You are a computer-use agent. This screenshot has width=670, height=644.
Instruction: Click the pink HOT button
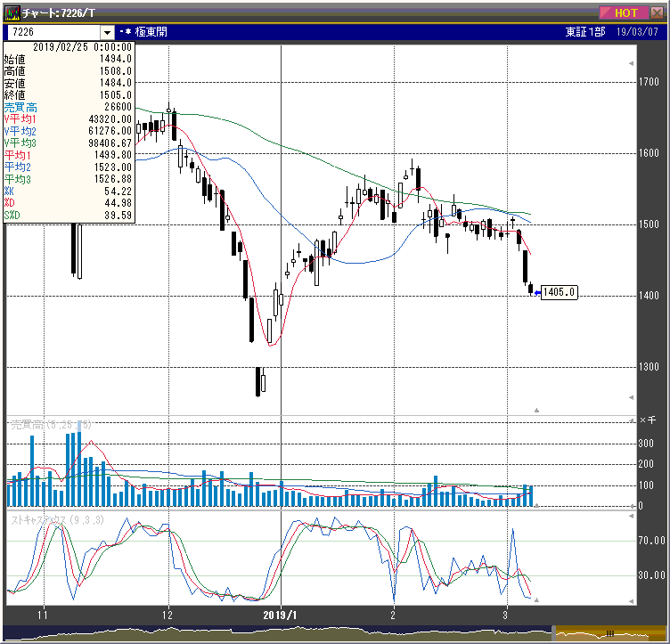(625, 12)
